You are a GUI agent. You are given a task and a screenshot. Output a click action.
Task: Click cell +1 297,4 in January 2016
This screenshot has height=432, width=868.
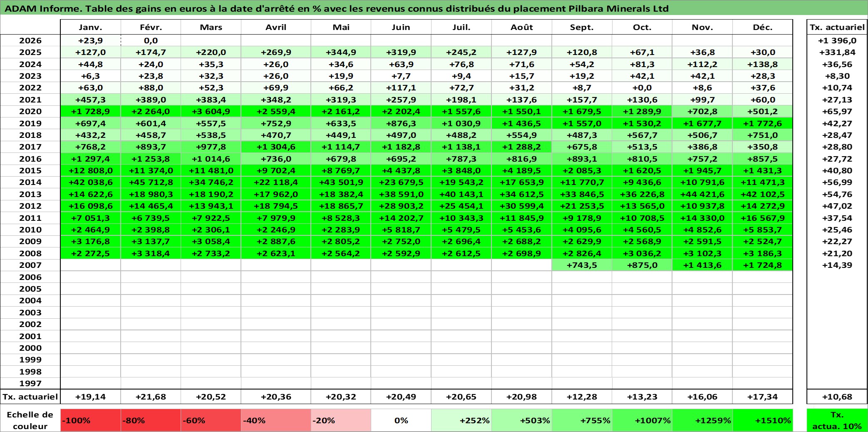point(90,159)
